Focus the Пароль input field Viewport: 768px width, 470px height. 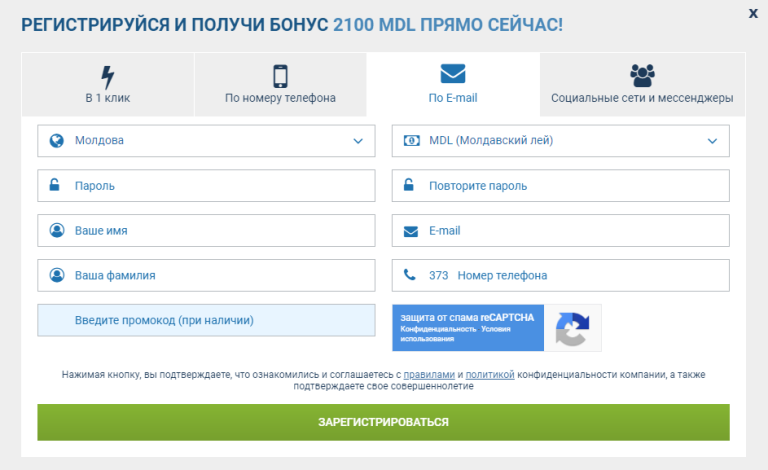tap(206, 186)
